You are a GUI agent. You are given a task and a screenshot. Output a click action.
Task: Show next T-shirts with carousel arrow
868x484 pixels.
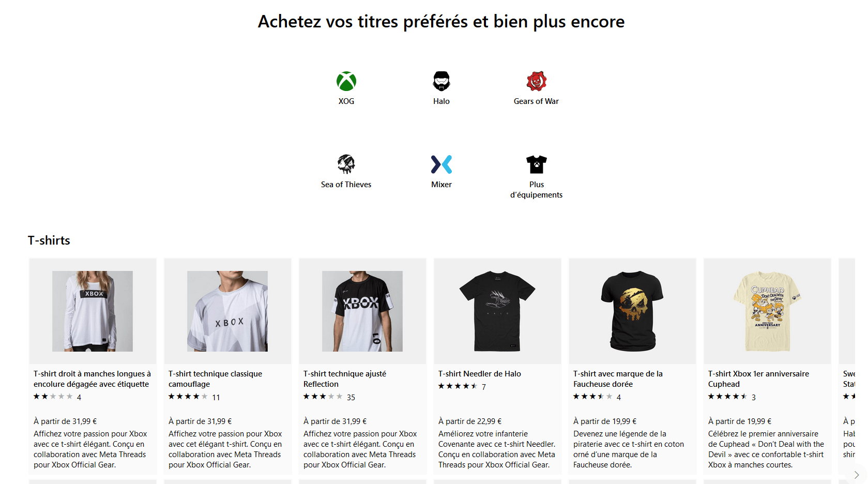coord(856,475)
